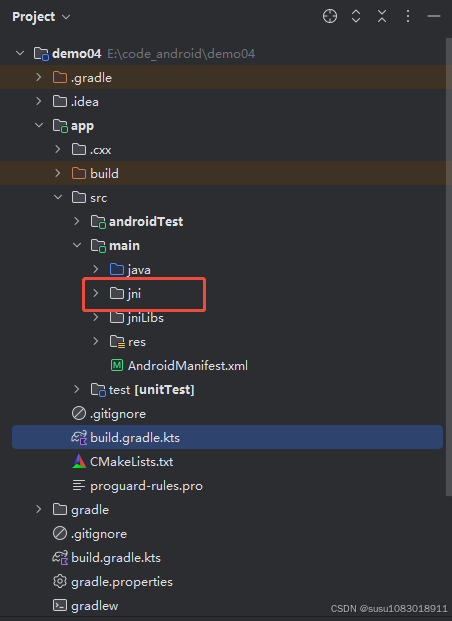
Task: Expand the androidTest folder
Action: pos(76,221)
